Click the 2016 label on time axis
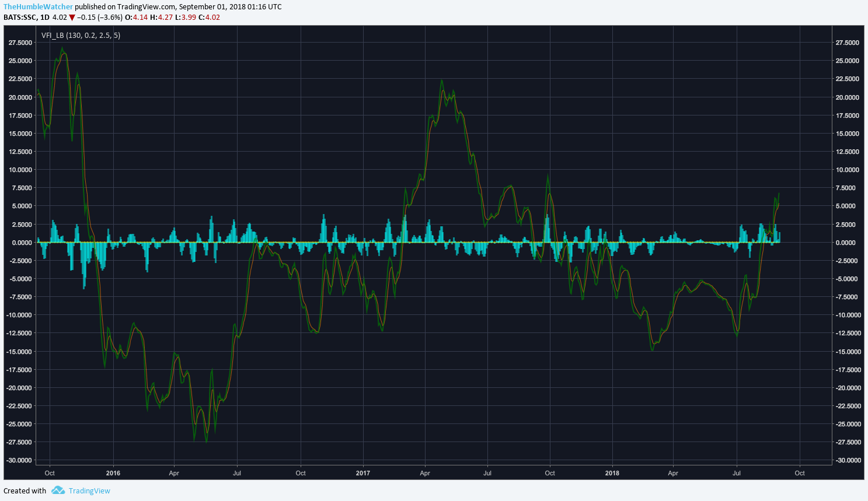Viewport: 868px width, 501px height. (113, 473)
